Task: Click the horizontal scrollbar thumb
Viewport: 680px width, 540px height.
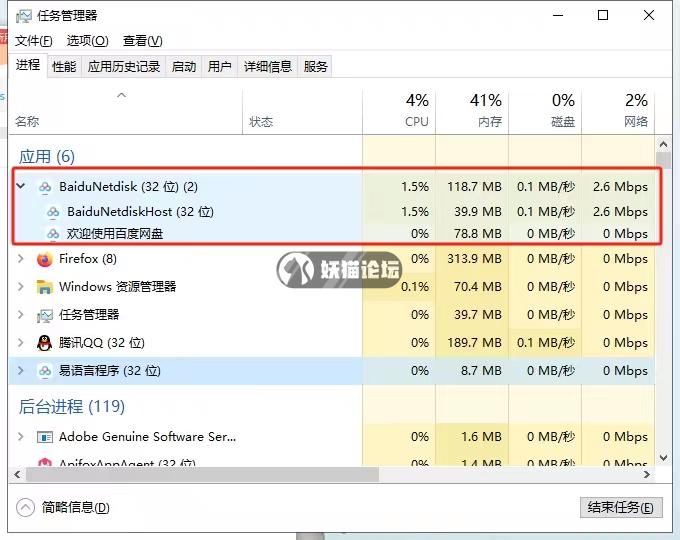Action: tap(202, 475)
